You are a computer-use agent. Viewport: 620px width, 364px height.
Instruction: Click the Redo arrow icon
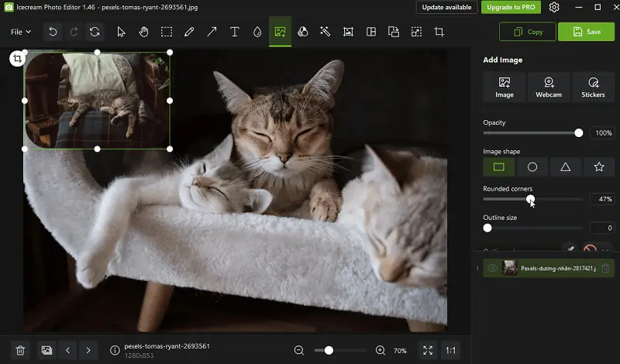74,32
